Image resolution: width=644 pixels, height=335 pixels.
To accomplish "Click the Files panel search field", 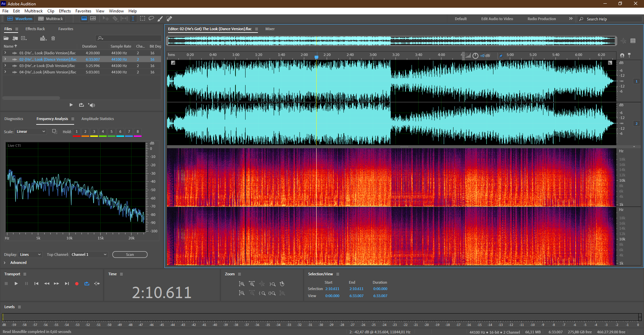I will 129,38.
